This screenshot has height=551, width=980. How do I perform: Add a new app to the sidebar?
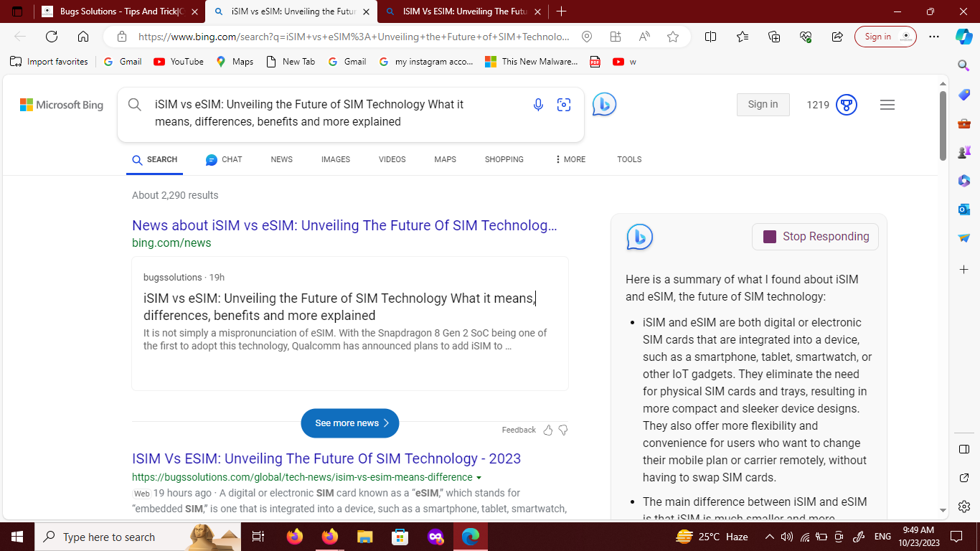coord(964,269)
